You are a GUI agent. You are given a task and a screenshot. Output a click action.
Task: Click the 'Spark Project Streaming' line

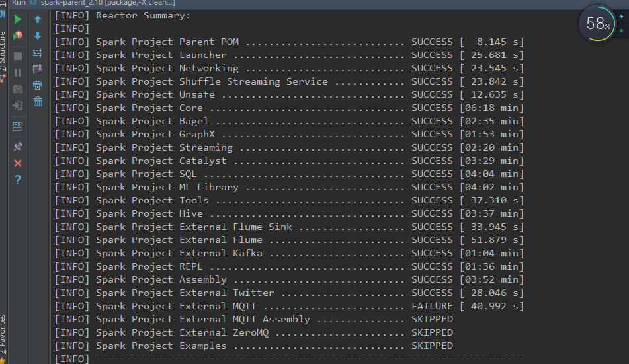289,148
